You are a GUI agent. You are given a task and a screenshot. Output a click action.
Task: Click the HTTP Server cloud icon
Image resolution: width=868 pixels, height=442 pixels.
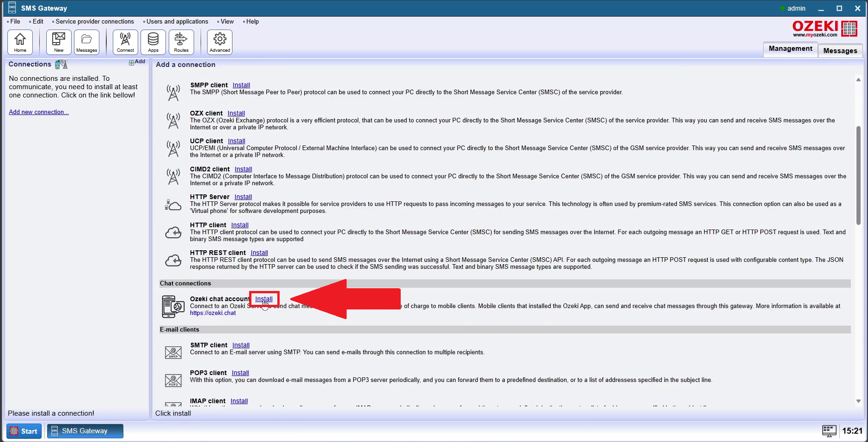[173, 205]
